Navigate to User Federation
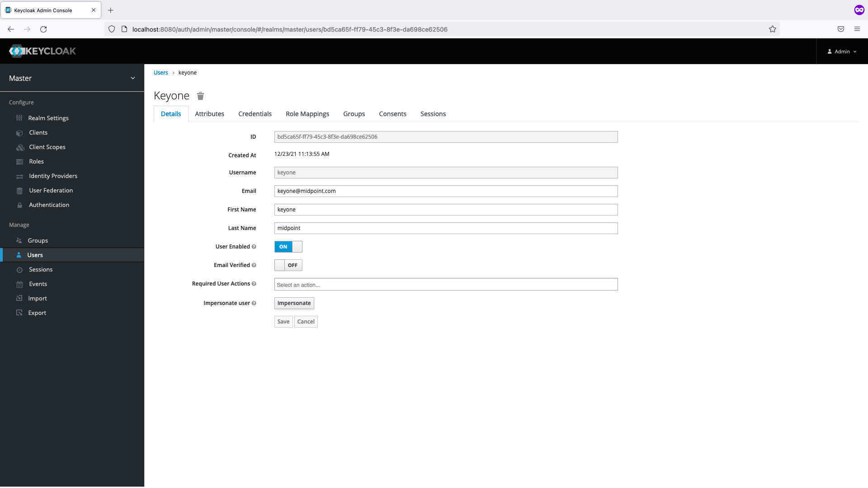Viewport: 868px width, 488px height. [x=51, y=190]
